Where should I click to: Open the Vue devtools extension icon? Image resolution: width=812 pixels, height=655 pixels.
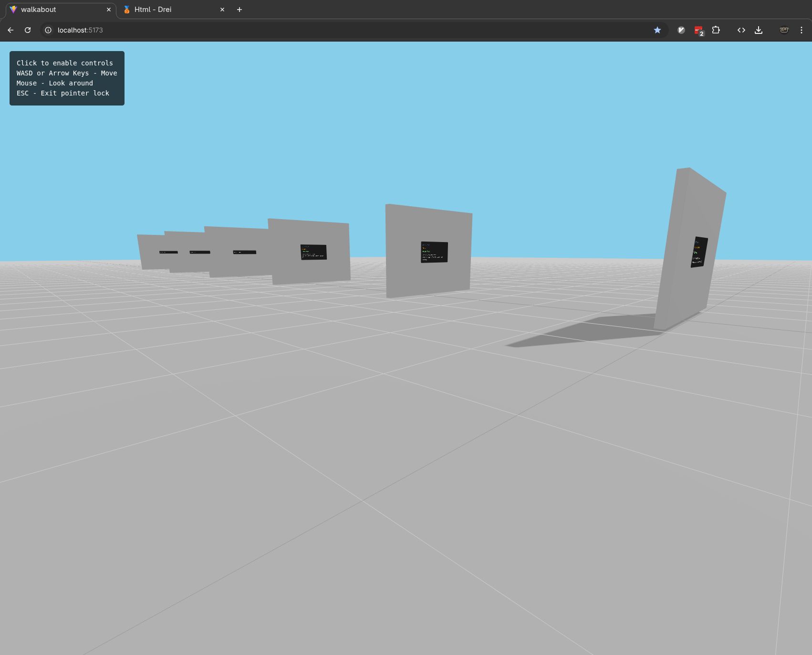click(x=681, y=30)
